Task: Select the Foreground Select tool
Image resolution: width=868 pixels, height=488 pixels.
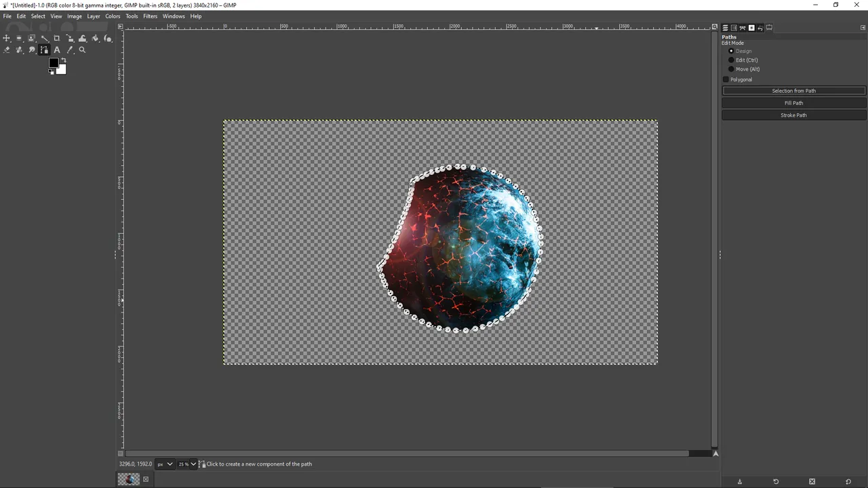Action: click(31, 38)
